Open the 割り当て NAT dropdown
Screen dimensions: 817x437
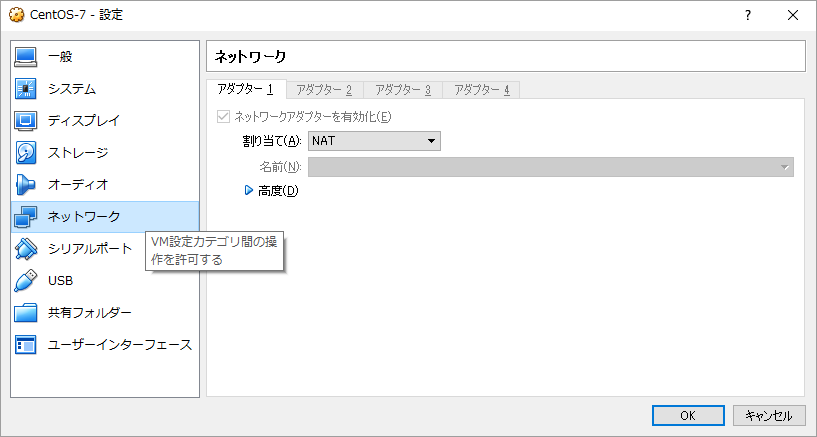click(x=374, y=141)
